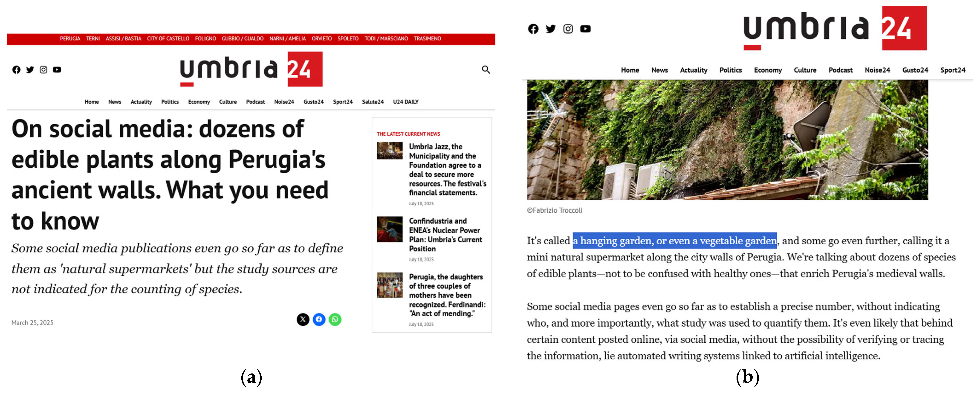Open Economy in right page navigation
The width and height of the screenshot is (980, 393).
pos(768,70)
